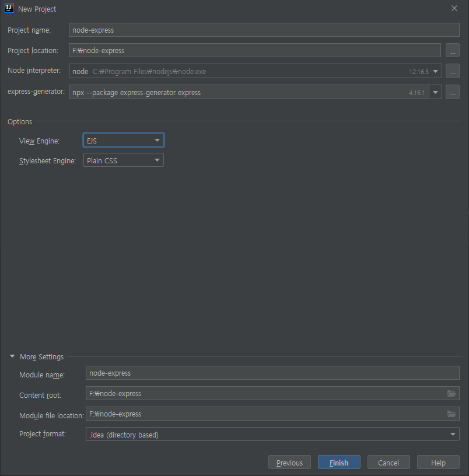Click the Project format label
Screen dimensions: 469x476
click(x=43, y=434)
